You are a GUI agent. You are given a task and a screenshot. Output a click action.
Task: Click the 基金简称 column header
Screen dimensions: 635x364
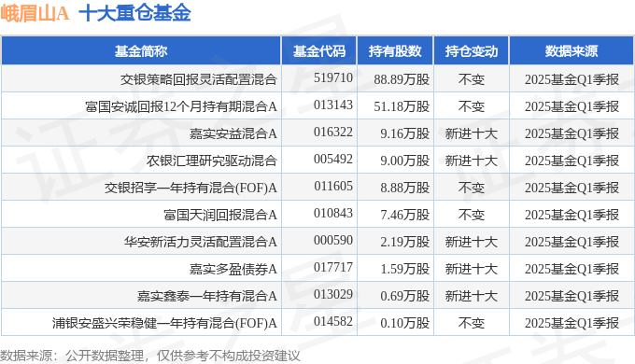[141, 51]
